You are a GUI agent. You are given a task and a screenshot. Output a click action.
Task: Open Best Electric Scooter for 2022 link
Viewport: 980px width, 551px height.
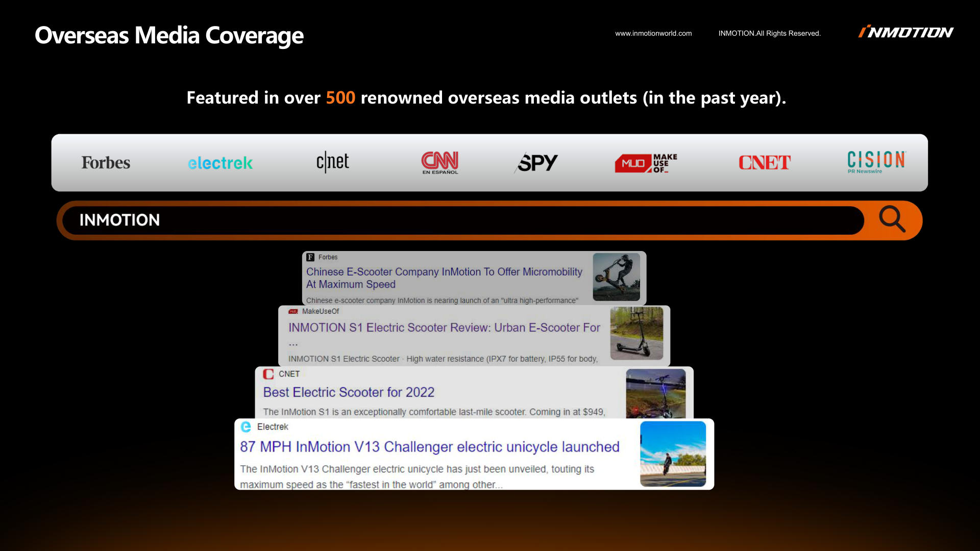(349, 392)
